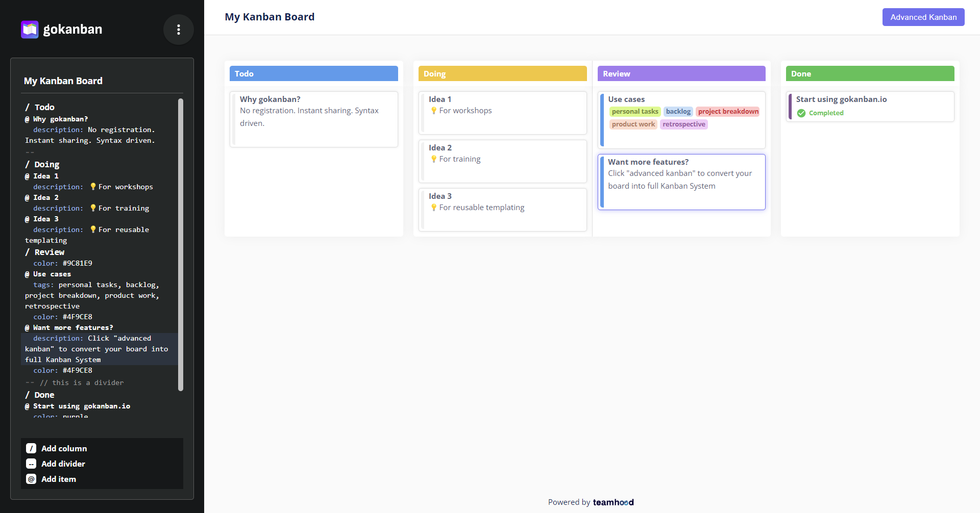Click '/ Done' in the editor
Viewport: 980px width, 513px height.
coord(40,395)
